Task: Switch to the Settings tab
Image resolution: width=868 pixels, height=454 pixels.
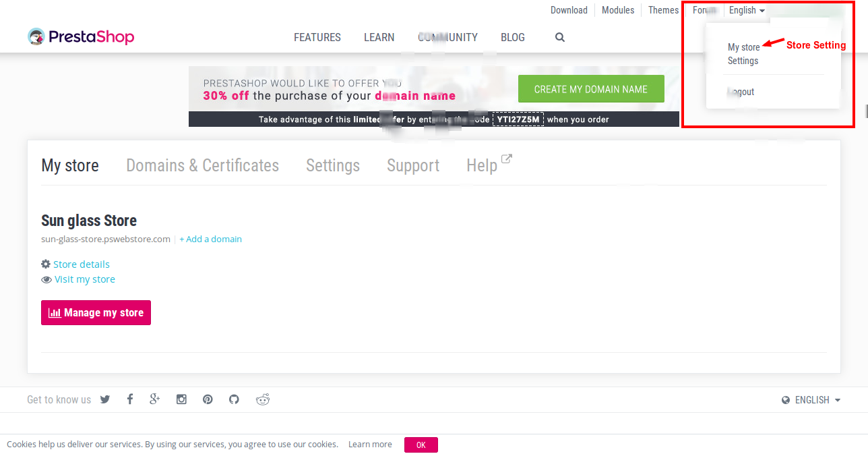Action: pyautogui.click(x=333, y=165)
